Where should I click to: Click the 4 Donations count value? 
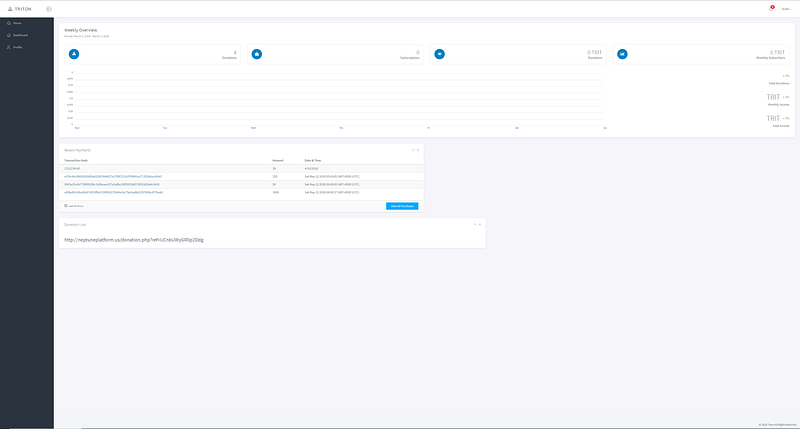coord(235,53)
